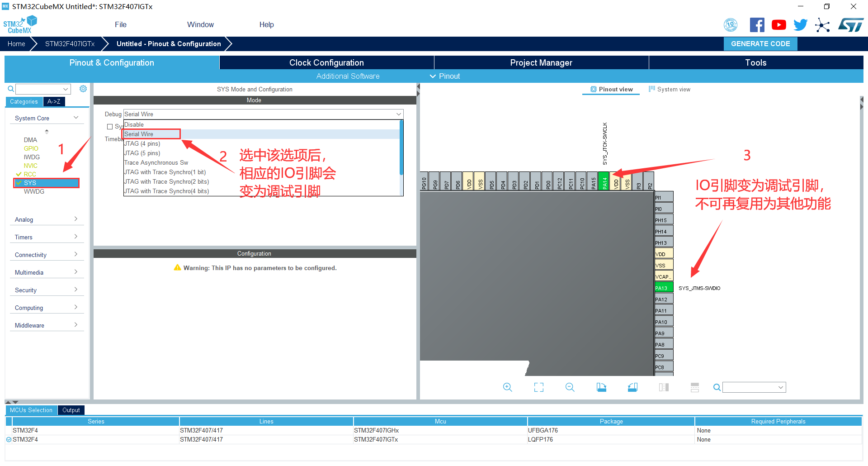The image size is (868, 466).
Task: Open the Debug mode dropdown
Action: [263, 114]
